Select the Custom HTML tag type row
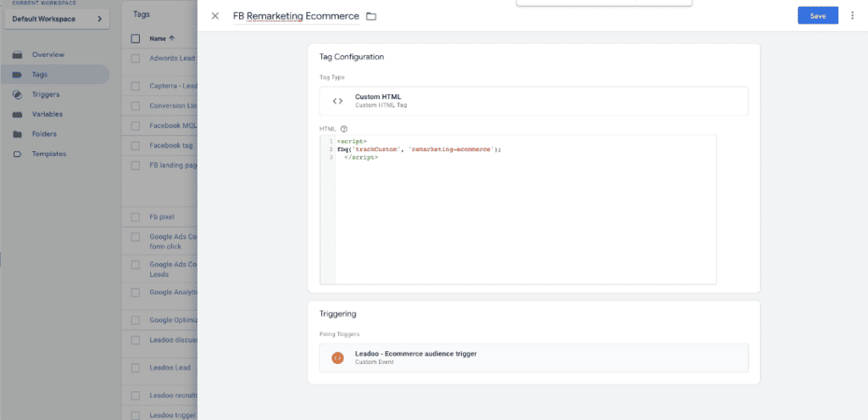The height and width of the screenshot is (420, 868). point(534,101)
